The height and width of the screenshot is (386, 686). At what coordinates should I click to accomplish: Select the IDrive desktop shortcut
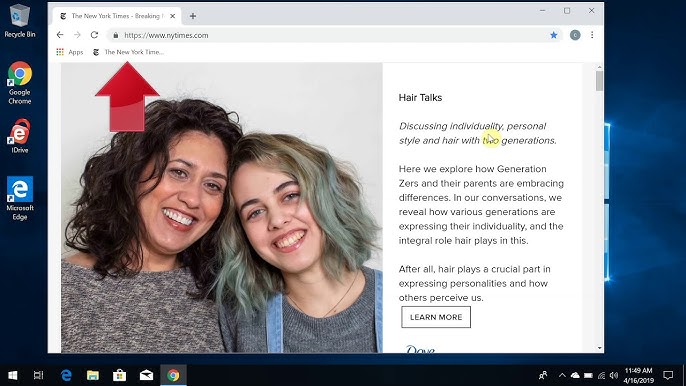(x=20, y=136)
